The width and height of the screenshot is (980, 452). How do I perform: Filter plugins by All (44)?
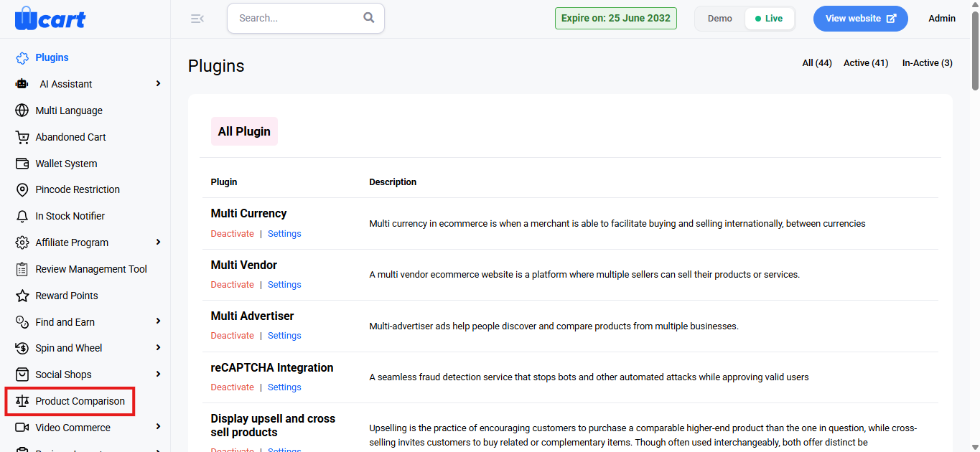click(817, 63)
